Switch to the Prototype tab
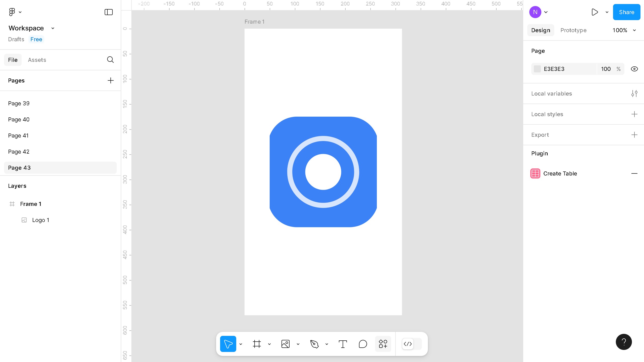 coord(573,30)
